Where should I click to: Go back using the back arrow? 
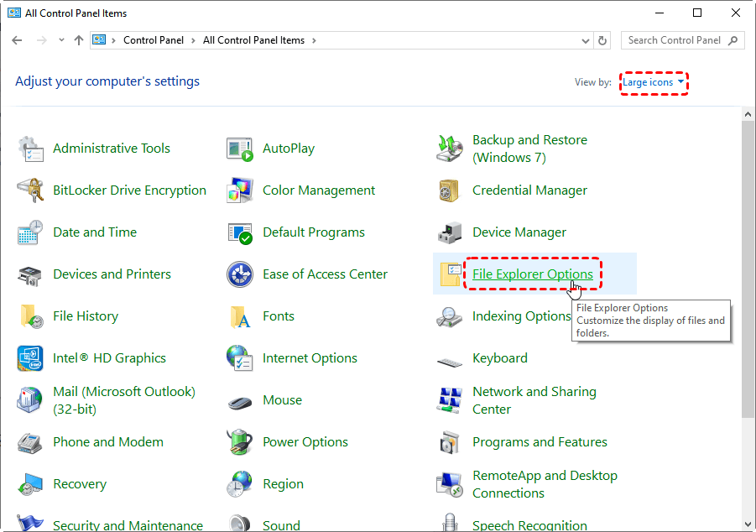tap(17, 40)
